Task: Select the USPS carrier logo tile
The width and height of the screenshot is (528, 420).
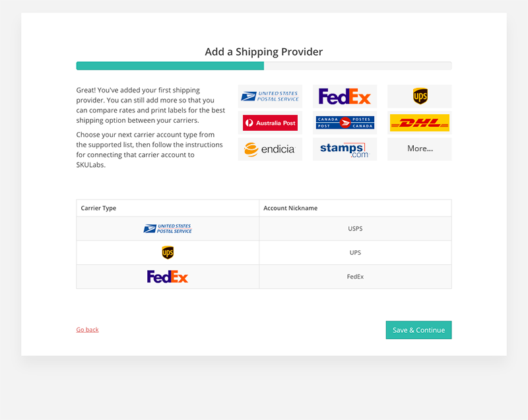Action: click(x=270, y=96)
